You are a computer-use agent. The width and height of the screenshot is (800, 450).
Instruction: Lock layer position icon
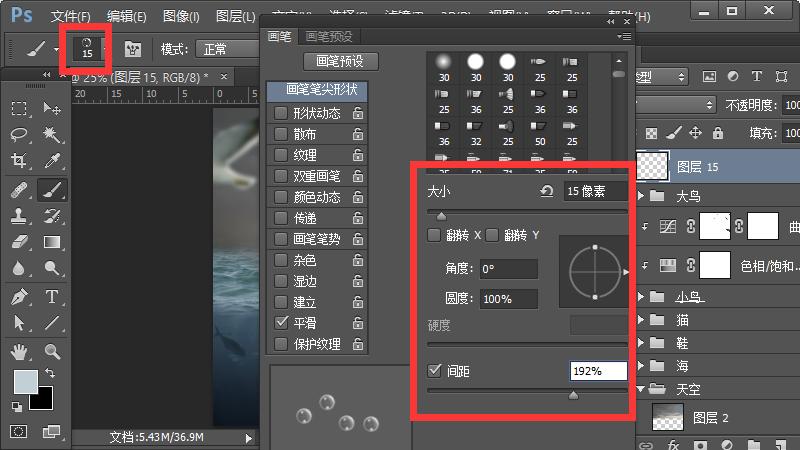[695, 134]
